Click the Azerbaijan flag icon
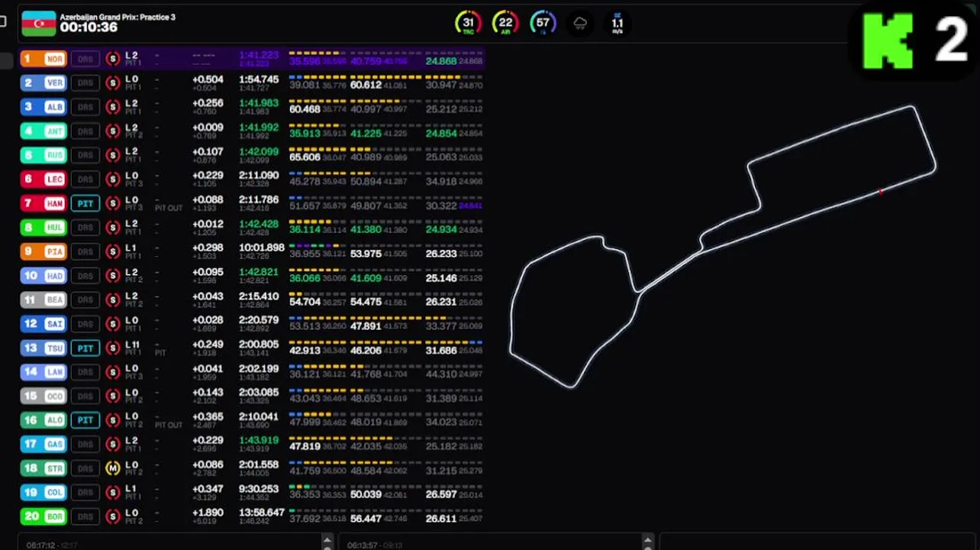Image resolution: width=980 pixels, height=550 pixels. (38, 23)
